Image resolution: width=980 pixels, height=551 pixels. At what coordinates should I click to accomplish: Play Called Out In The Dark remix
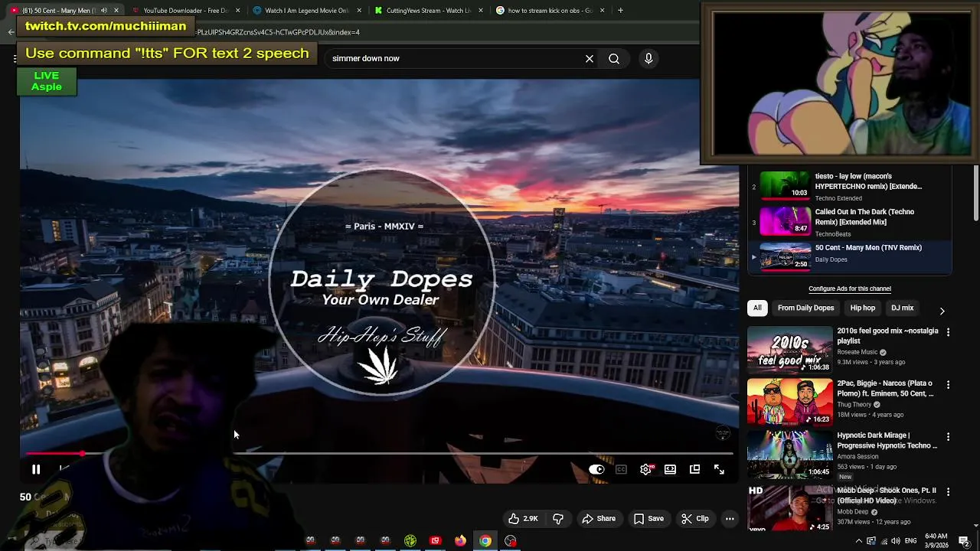[850, 222]
